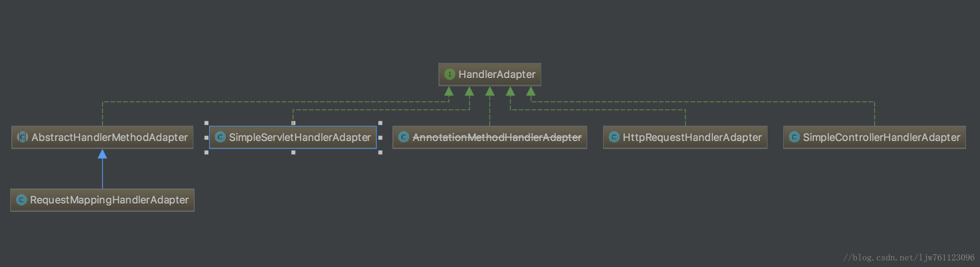Click the SimpleControllerHandlerAdapter label text

click(x=881, y=137)
